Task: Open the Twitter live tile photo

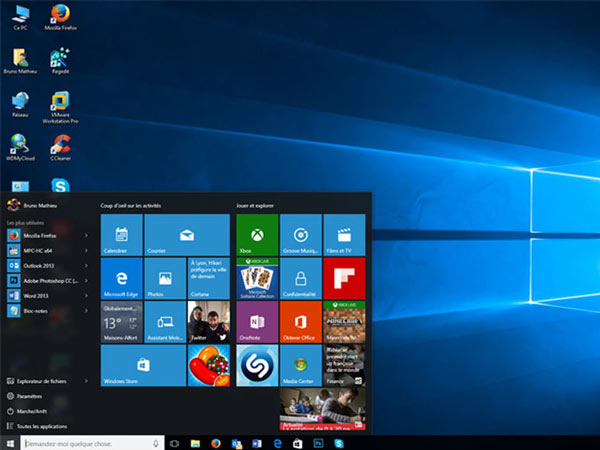Action: [x=209, y=322]
